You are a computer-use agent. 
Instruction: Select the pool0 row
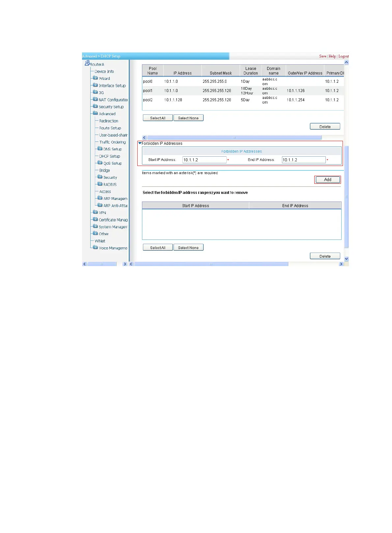[243, 81]
